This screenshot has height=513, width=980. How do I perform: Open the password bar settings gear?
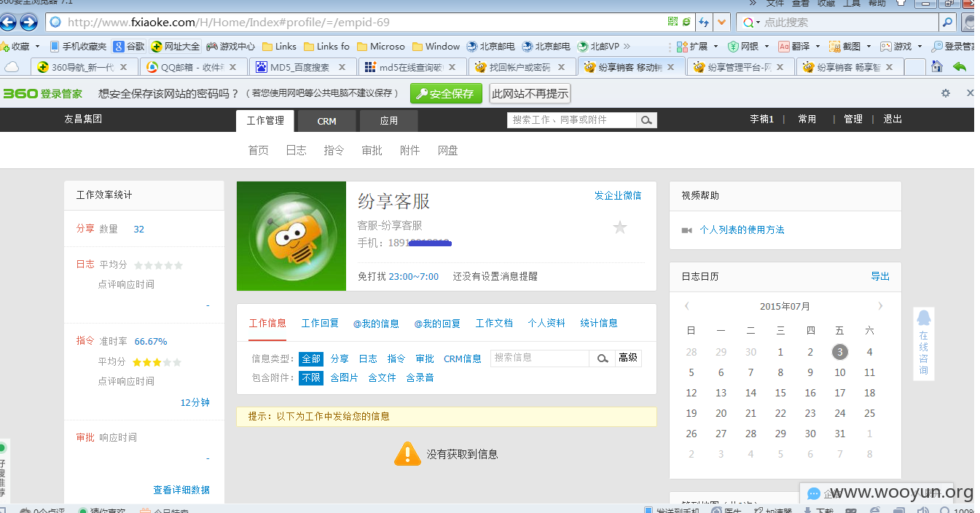point(946,93)
